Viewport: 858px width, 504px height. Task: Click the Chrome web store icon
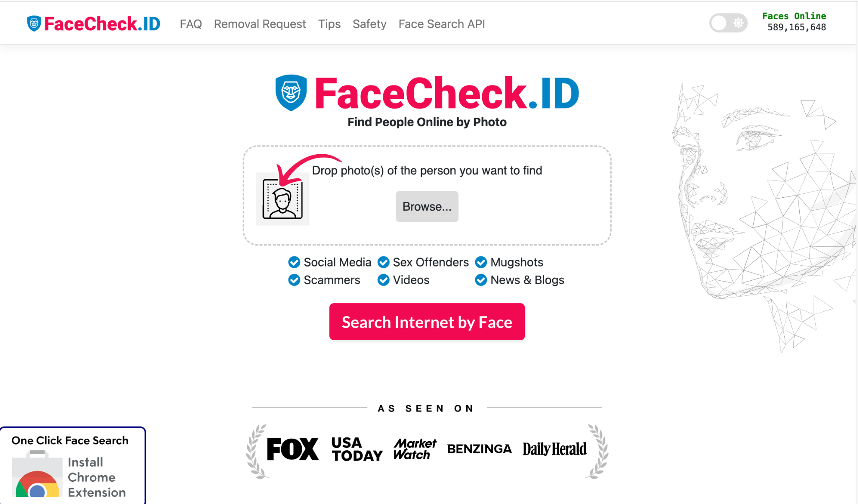[37, 474]
